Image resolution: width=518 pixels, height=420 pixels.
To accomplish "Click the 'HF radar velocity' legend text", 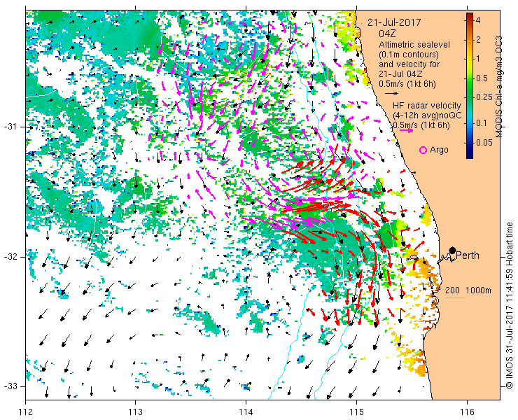I will (x=427, y=106).
